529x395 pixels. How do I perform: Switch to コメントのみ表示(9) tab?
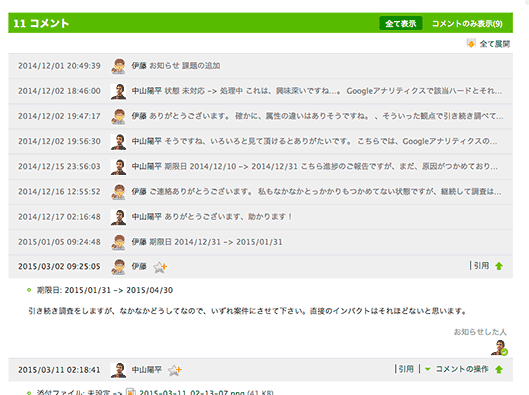pyautogui.click(x=467, y=24)
